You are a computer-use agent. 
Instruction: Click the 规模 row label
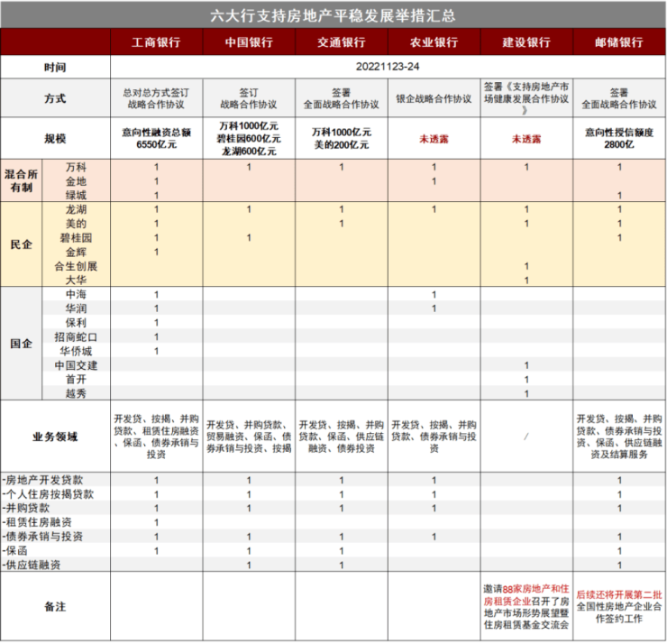[x=55, y=139]
